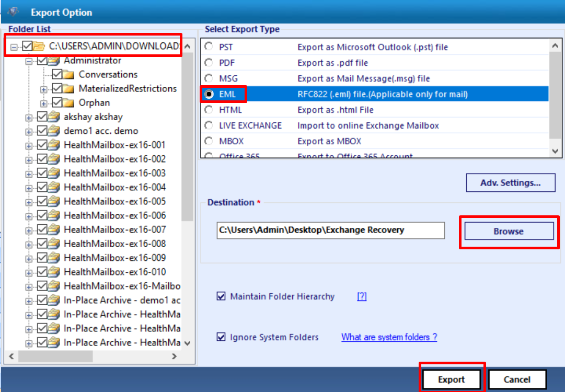Expand the demo1 acc. demo node
This screenshot has width=565, height=392.
pos(29,132)
